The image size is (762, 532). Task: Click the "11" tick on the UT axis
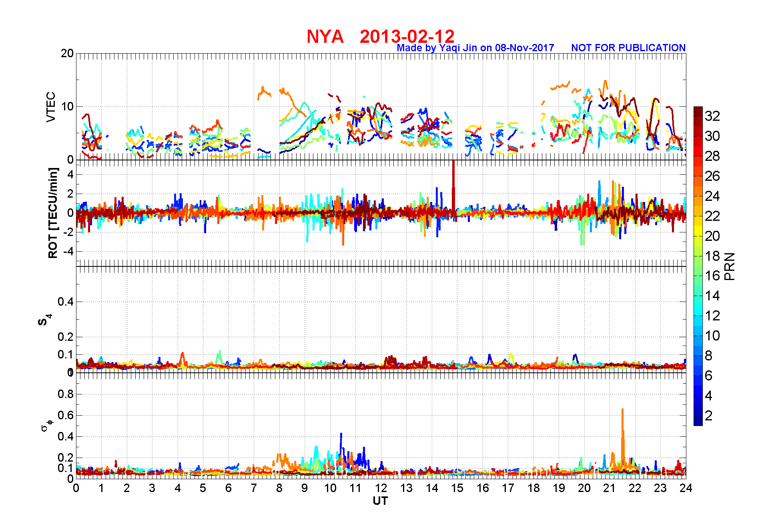point(355,488)
